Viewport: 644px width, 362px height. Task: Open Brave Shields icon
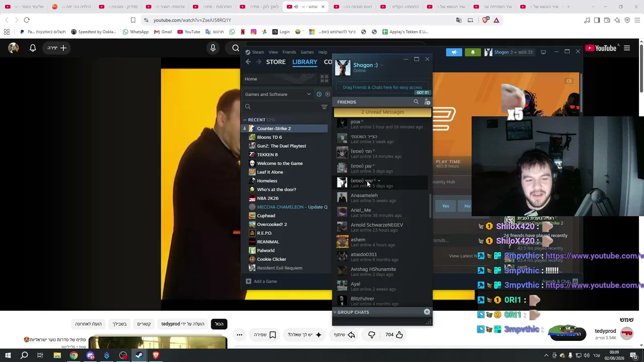(x=485, y=20)
